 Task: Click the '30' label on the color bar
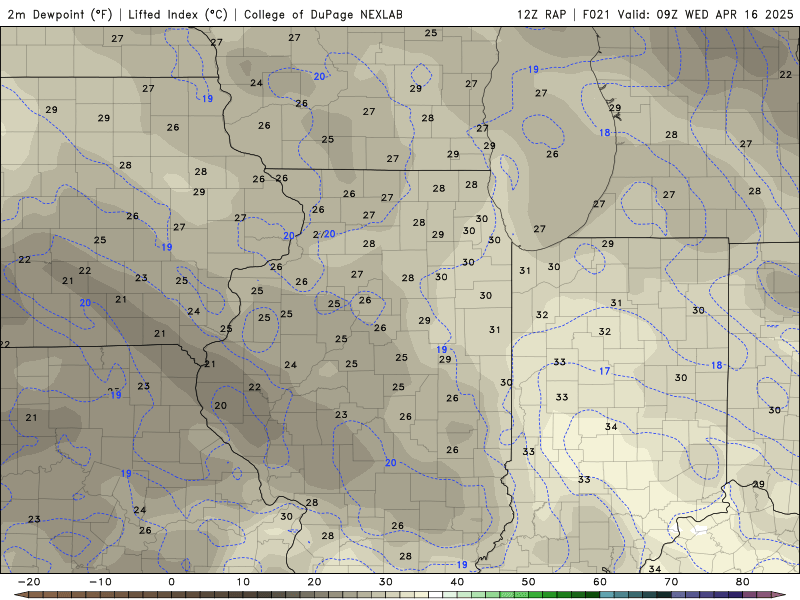[386, 582]
